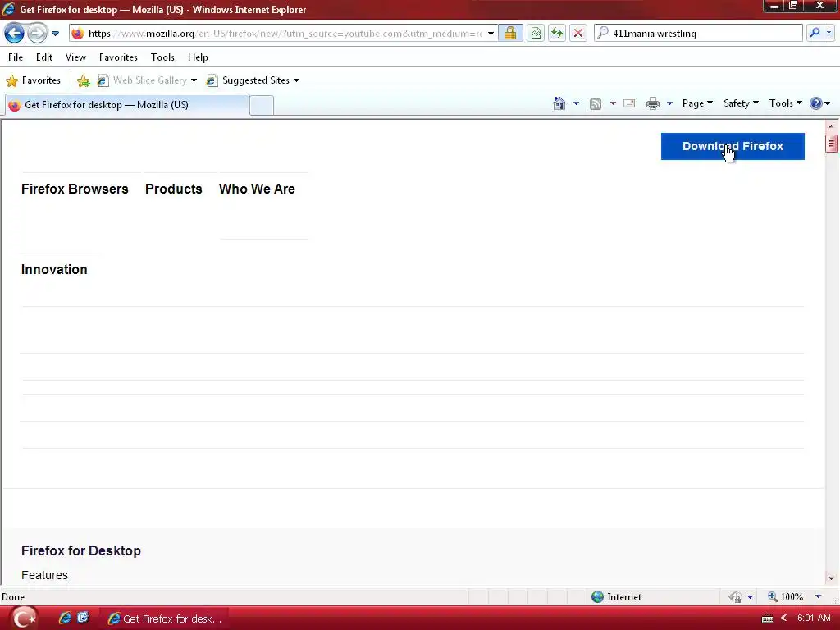Image resolution: width=840 pixels, height=630 pixels.
Task: Open the Safety command menu
Action: click(741, 103)
